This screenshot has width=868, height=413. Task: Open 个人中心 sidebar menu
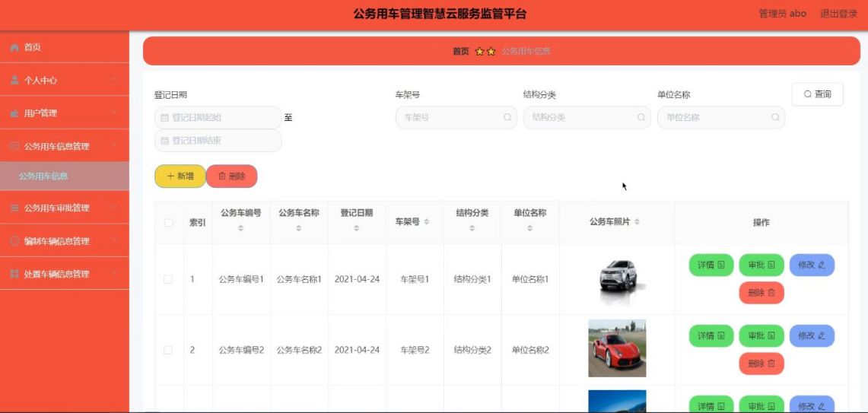64,81
